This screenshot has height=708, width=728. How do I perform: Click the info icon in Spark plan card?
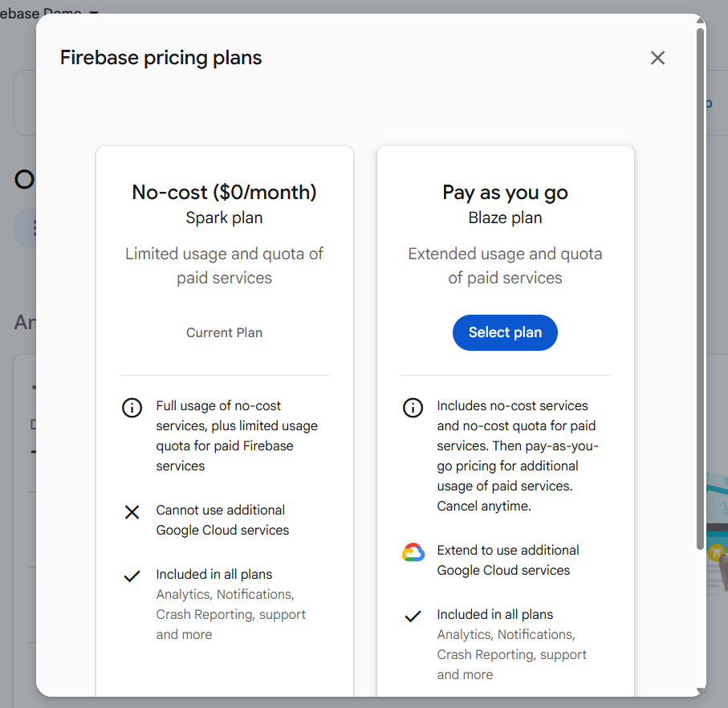[132, 407]
